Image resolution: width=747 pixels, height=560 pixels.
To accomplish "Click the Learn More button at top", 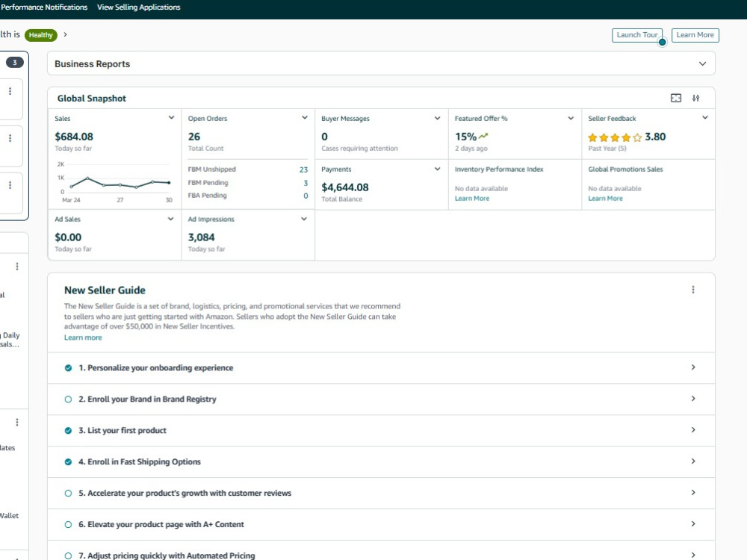I will tap(695, 35).
